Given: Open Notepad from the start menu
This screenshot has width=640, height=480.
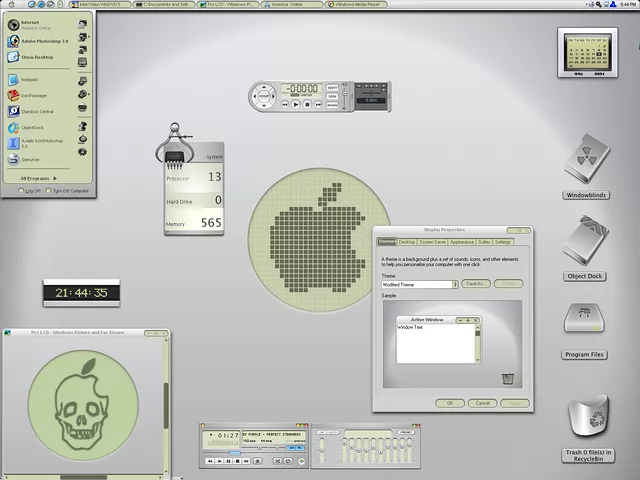Looking at the screenshot, I should 23,80.
